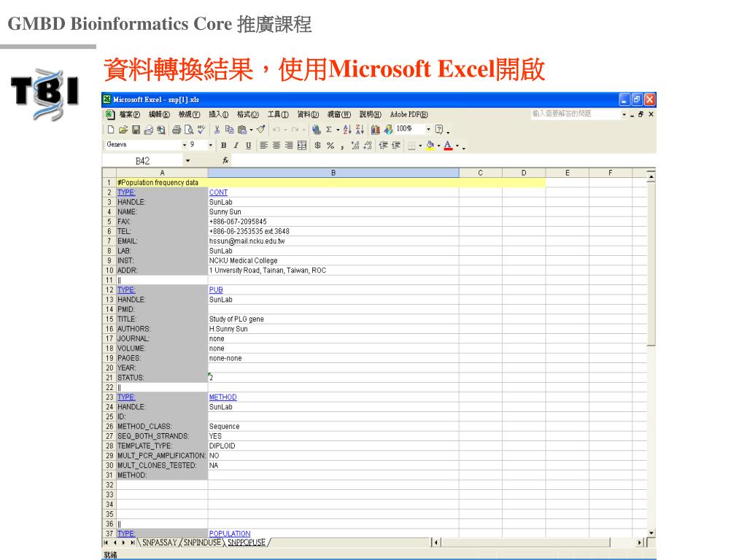Select the Format Painter brush icon

(x=261, y=130)
